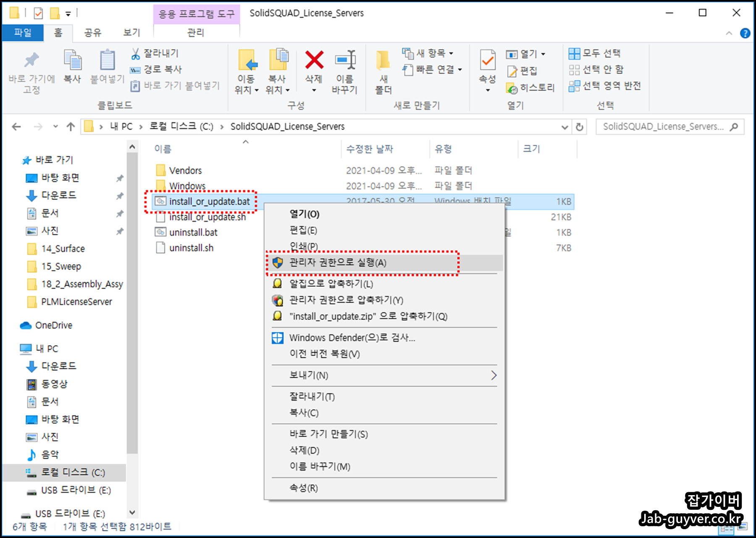Open 음악 (Music) in navigation pane

coord(50,454)
